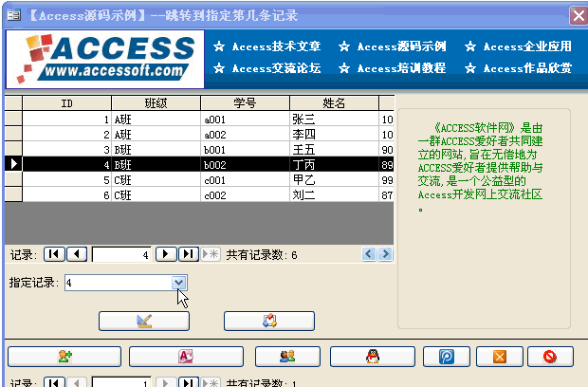Click the pencil-and-ruler edit icon button
This screenshot has width=588, height=387.
click(x=144, y=321)
